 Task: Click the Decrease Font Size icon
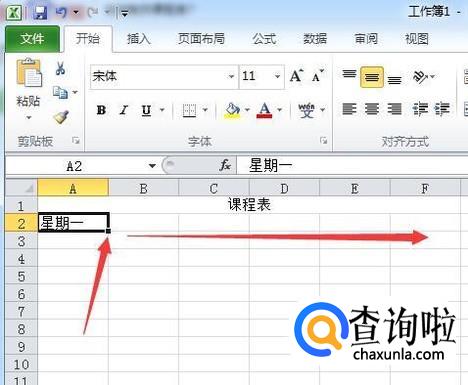pos(318,76)
